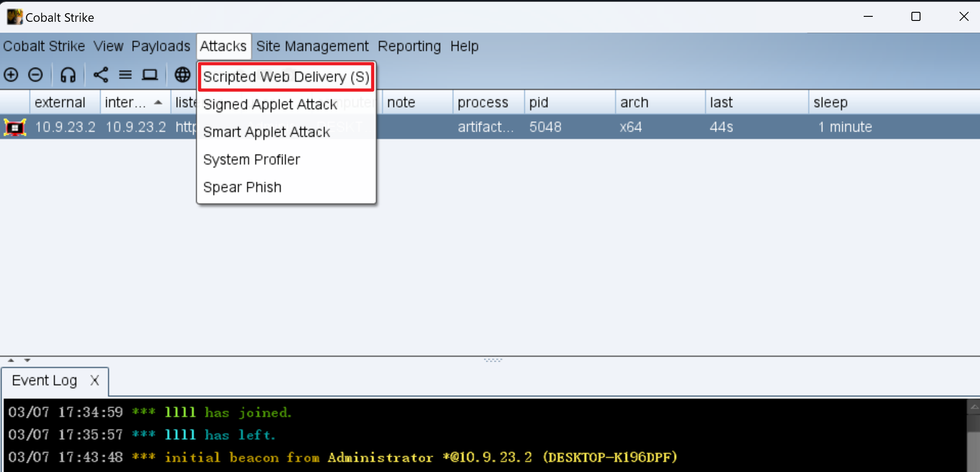Minimize the Cobalt Strike window

point(868,16)
